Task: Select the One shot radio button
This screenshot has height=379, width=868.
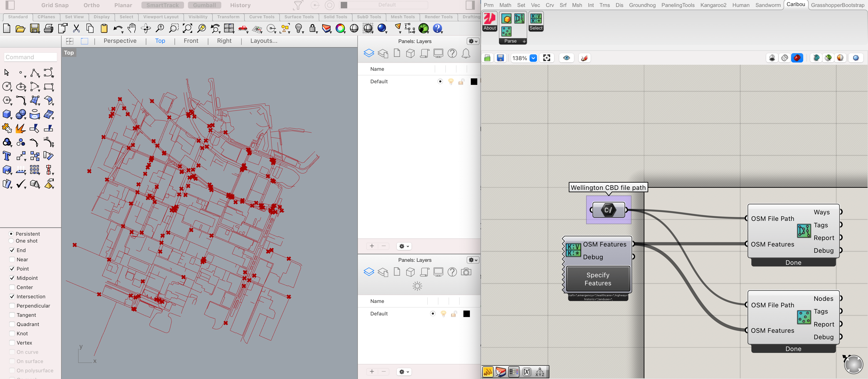Action: tap(11, 241)
